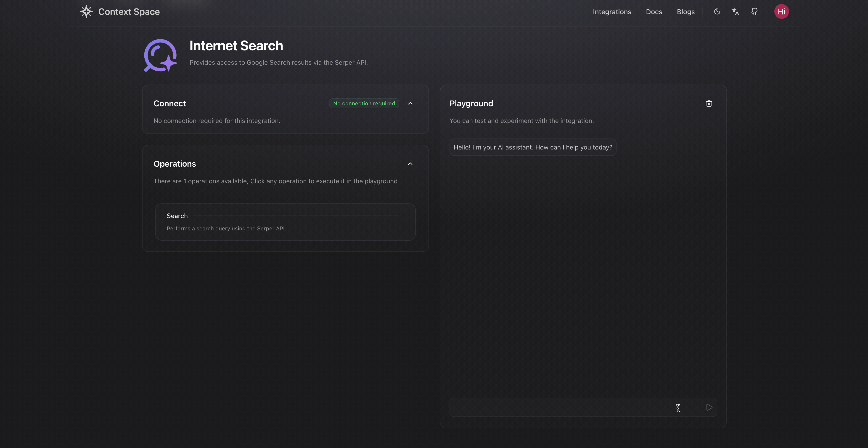This screenshot has width=868, height=448.
Task: Run the Search operation in playground
Action: tap(285, 222)
